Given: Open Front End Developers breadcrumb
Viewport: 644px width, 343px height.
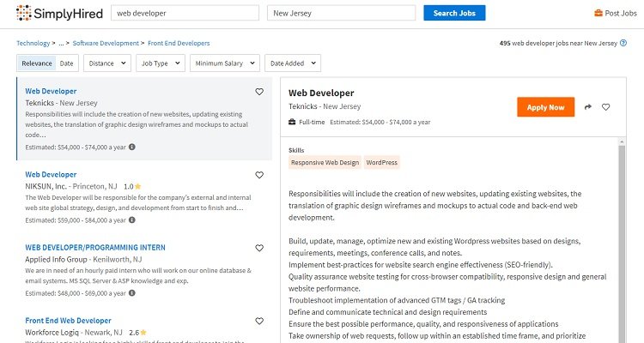Looking at the screenshot, I should pyautogui.click(x=179, y=43).
